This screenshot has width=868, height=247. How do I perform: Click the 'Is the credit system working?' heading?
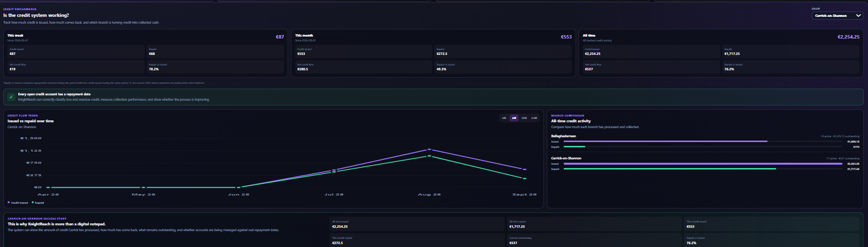coord(36,15)
